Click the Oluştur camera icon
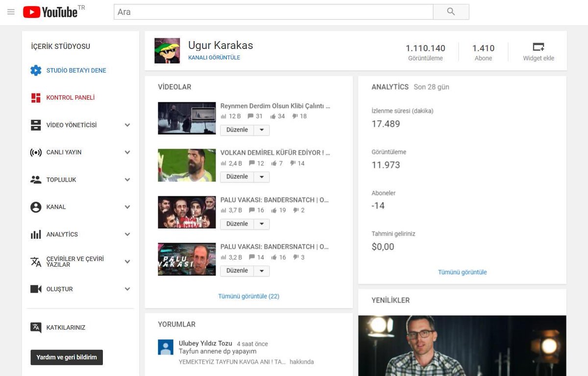 (x=36, y=289)
